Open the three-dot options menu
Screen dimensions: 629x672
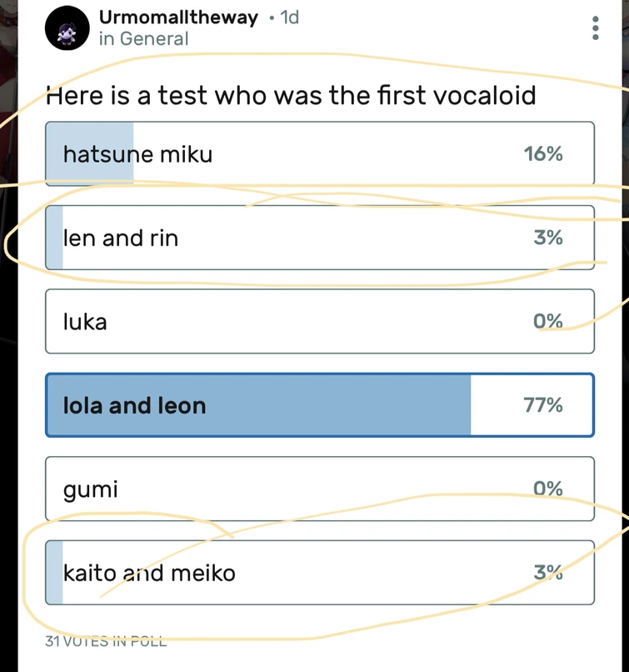[x=595, y=28]
